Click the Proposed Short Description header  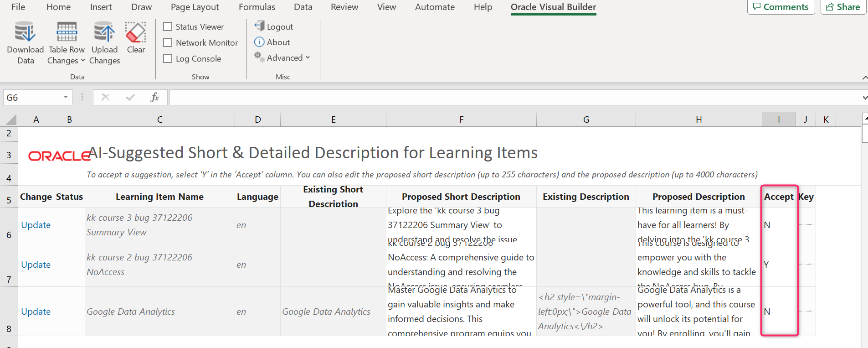[461, 197]
